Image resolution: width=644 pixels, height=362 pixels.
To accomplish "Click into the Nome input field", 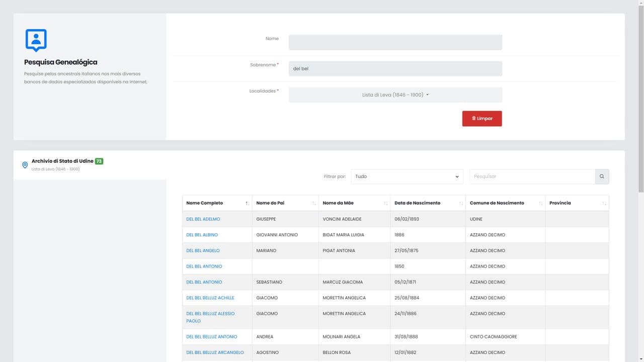I will (395, 42).
